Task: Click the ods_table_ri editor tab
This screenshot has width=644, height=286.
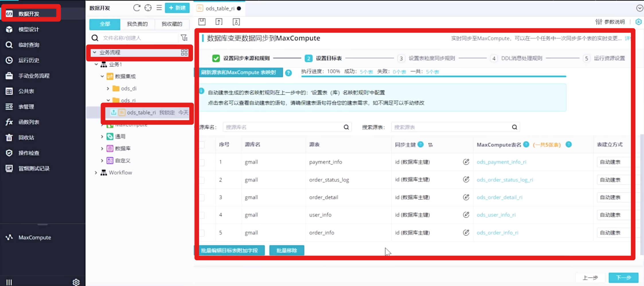Action: 220,8
